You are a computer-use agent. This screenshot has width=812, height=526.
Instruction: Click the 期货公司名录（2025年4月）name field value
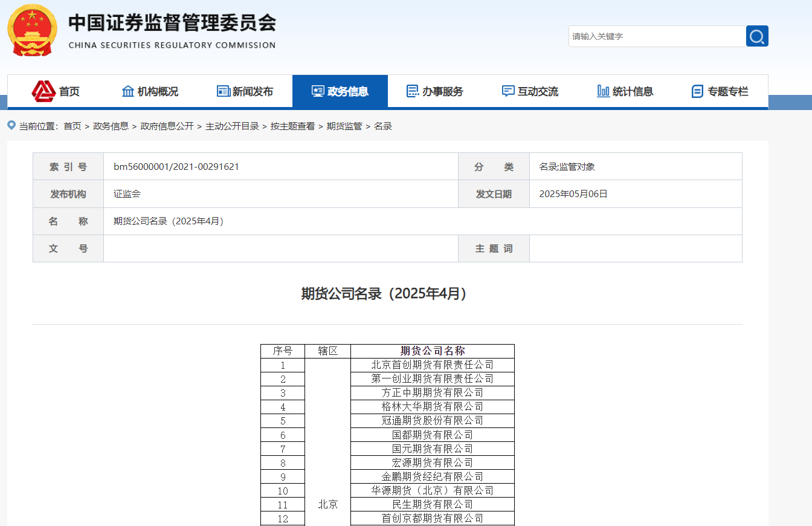[x=170, y=221]
